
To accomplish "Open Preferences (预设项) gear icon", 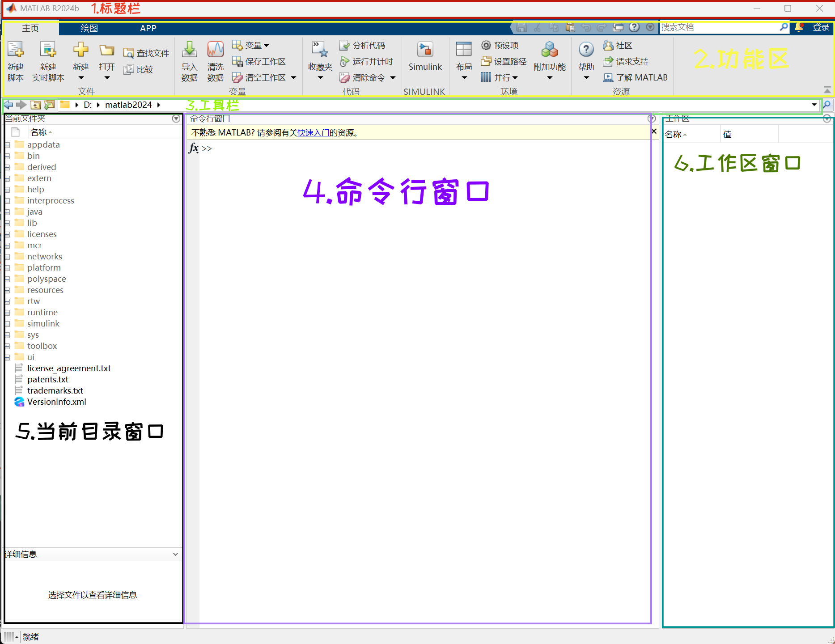I will coord(486,45).
